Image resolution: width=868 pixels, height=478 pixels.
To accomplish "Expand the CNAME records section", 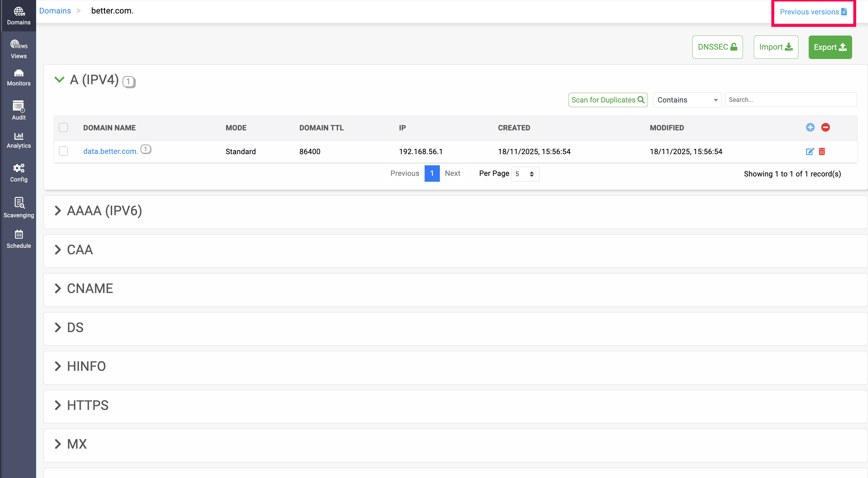I will 58,288.
